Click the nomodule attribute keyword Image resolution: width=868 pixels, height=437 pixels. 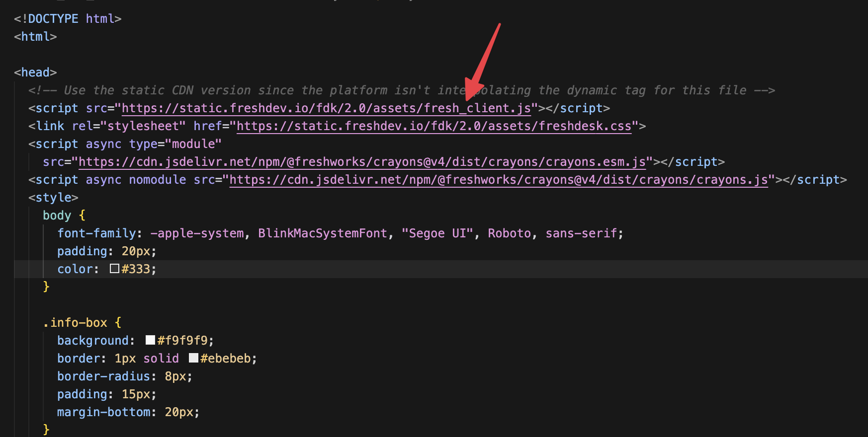coord(158,180)
